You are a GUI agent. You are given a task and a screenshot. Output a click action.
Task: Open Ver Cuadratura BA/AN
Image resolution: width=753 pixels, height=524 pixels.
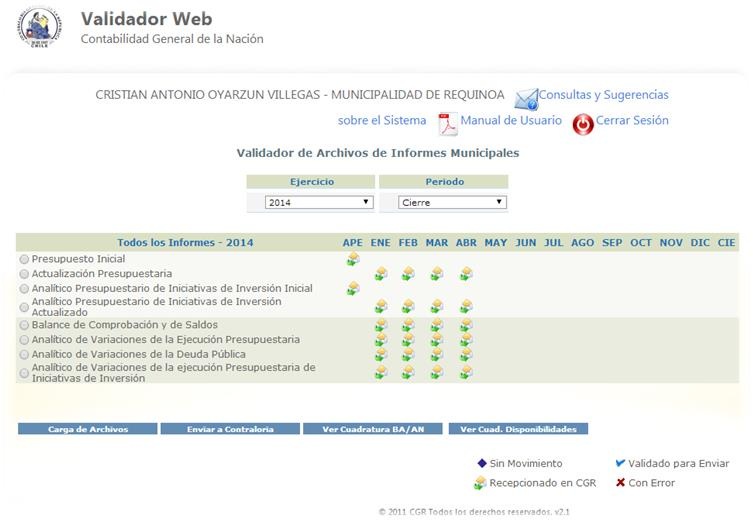tap(374, 429)
